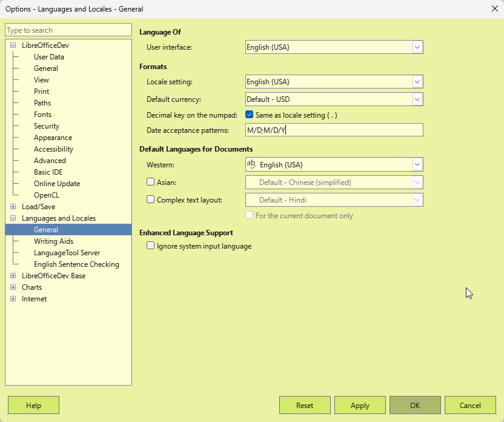The height and width of the screenshot is (422, 504).
Task: Click the Cancel button
Action: click(x=470, y=405)
